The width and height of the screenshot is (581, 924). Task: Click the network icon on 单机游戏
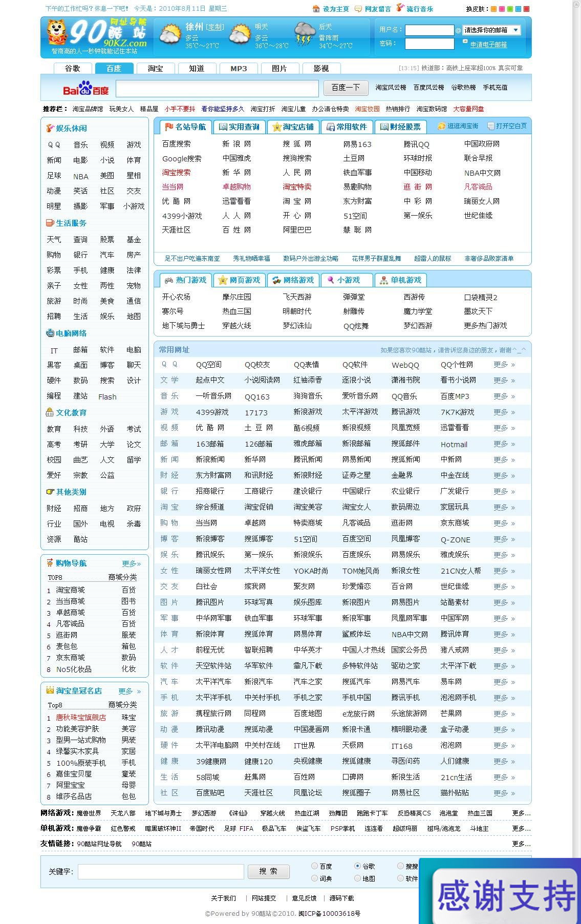pos(384,280)
